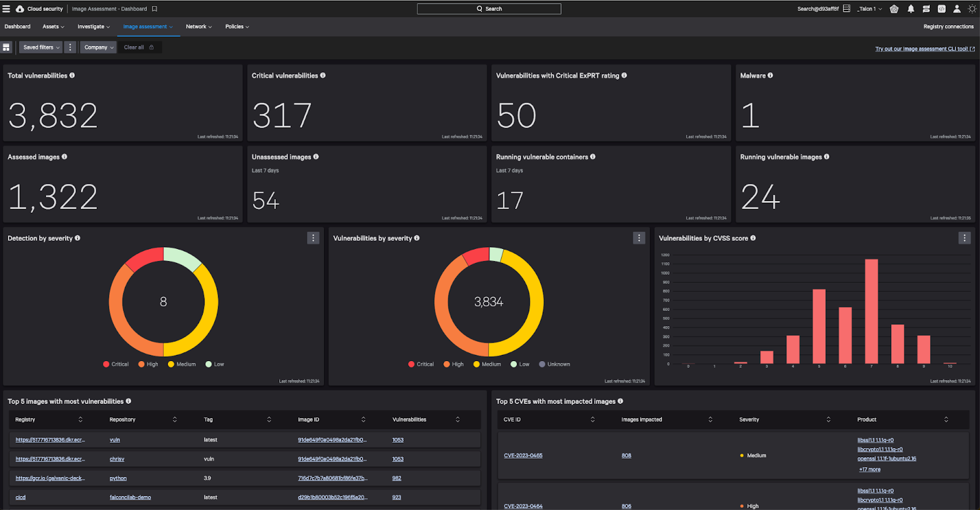Bookmark the Image Assessment Dashboard page
The height and width of the screenshot is (510, 980).
155,9
